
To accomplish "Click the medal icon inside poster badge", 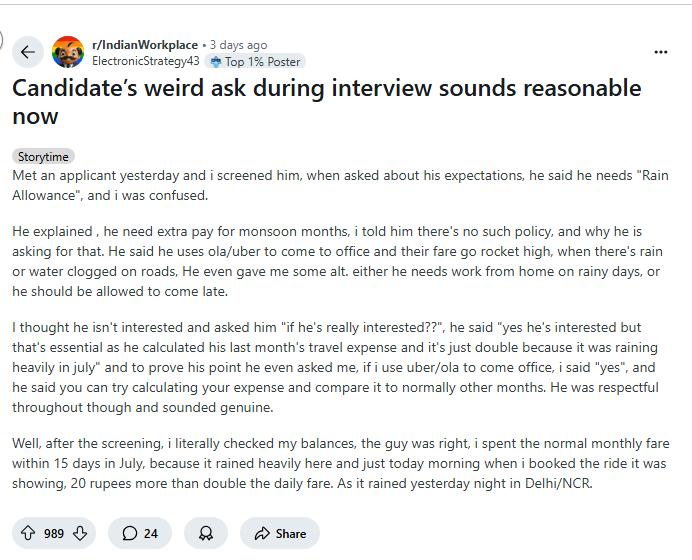I will pos(216,62).
